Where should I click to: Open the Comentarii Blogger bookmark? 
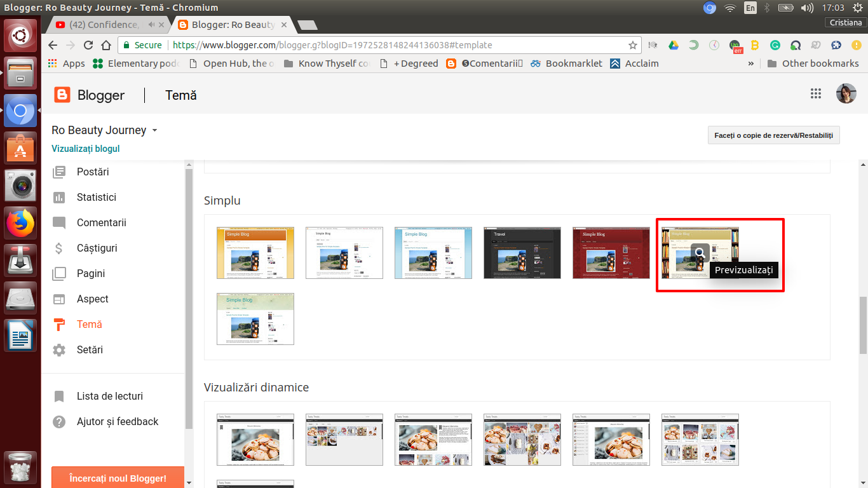(x=484, y=64)
